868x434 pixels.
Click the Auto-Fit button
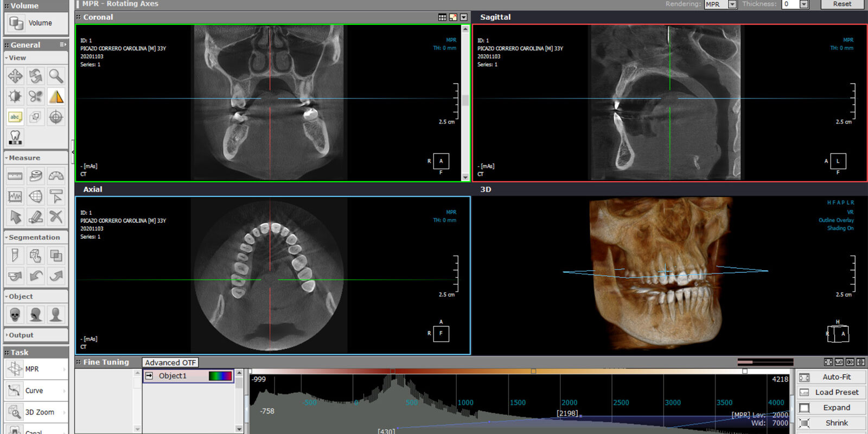tap(831, 377)
